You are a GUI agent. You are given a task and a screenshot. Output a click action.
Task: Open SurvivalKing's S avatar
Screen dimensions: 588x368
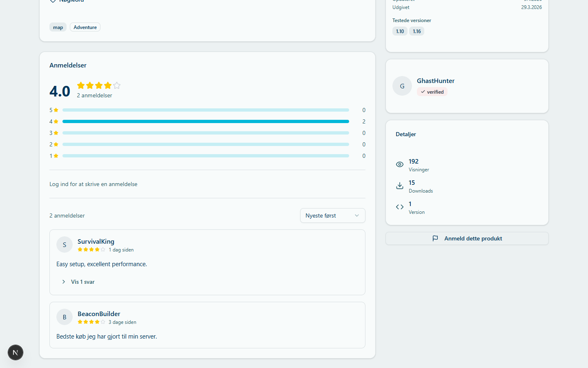click(x=65, y=245)
